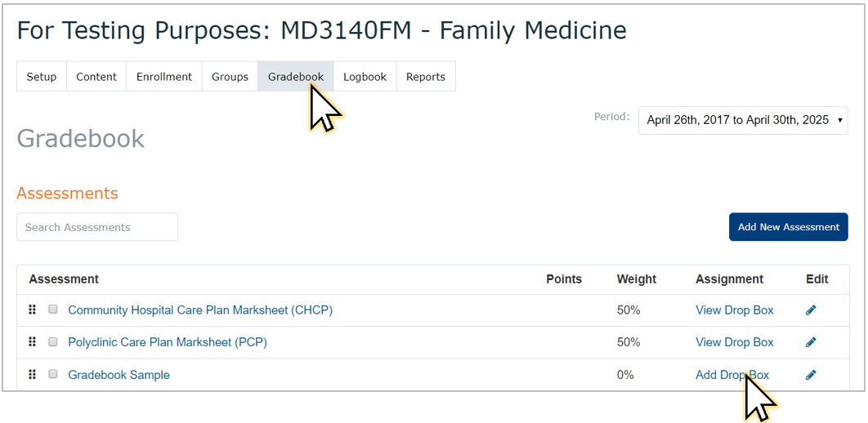Viewport: 868px width, 423px height.
Task: Click the Search Assessments field
Action: click(x=97, y=227)
